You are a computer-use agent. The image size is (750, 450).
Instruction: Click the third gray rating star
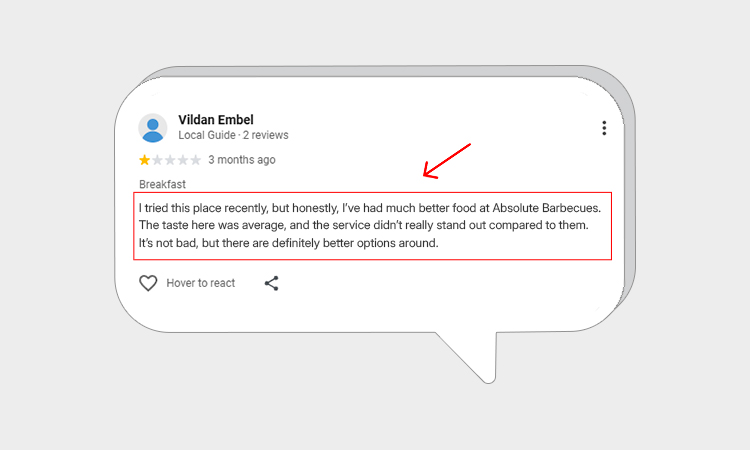[x=171, y=160]
